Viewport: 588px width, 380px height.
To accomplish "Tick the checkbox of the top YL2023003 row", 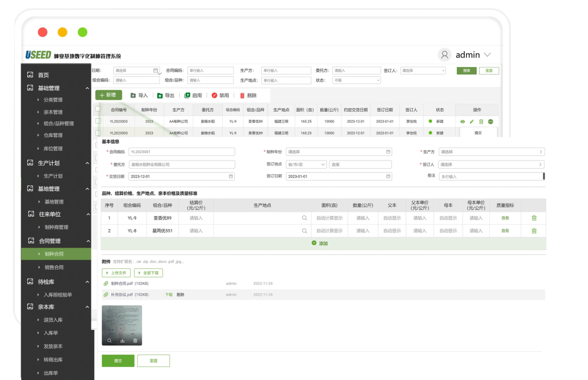I will coord(98,121).
